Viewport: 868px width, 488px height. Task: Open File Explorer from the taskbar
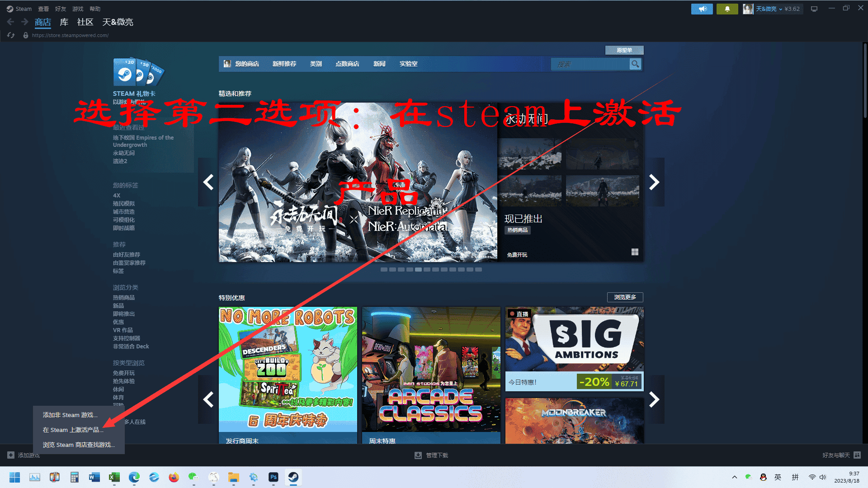click(x=233, y=477)
